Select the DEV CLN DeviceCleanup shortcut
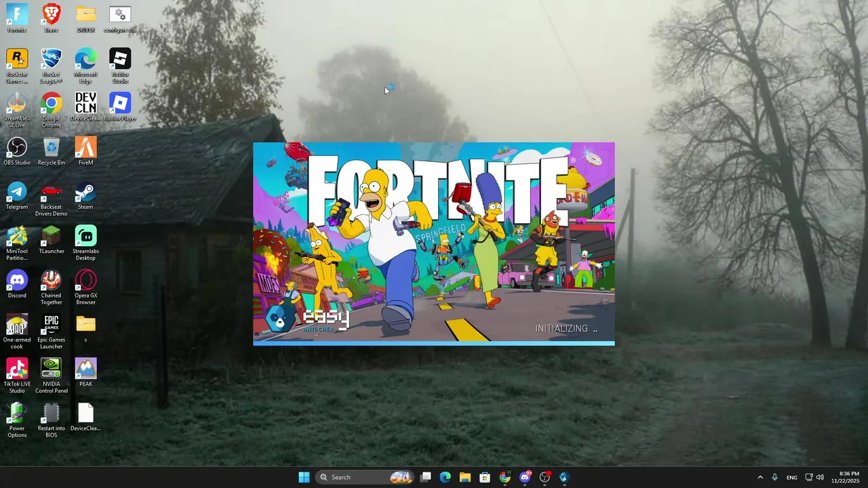The width and height of the screenshot is (868, 488). pos(85,107)
